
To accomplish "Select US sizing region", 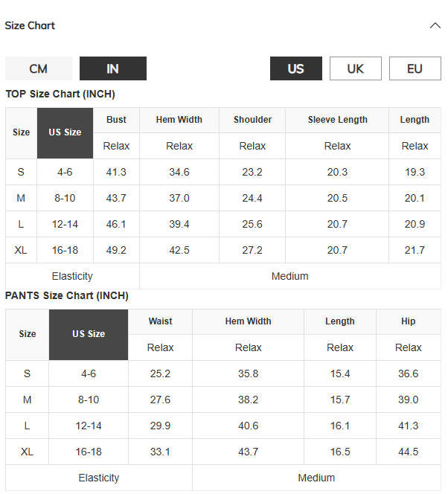I will pos(296,68).
